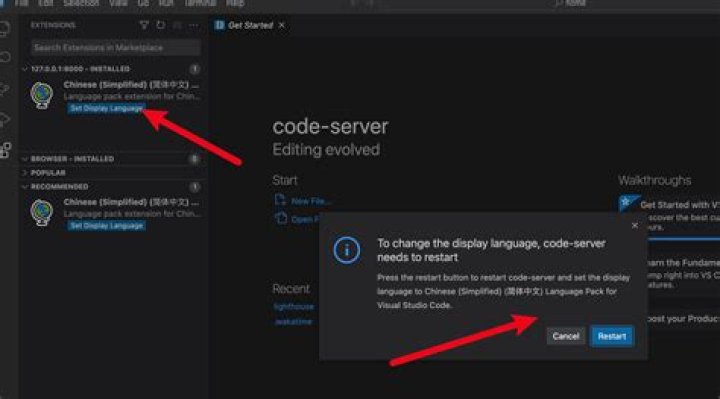Click the Recent heading
Viewport: 720px width, 399px height.
291,289
